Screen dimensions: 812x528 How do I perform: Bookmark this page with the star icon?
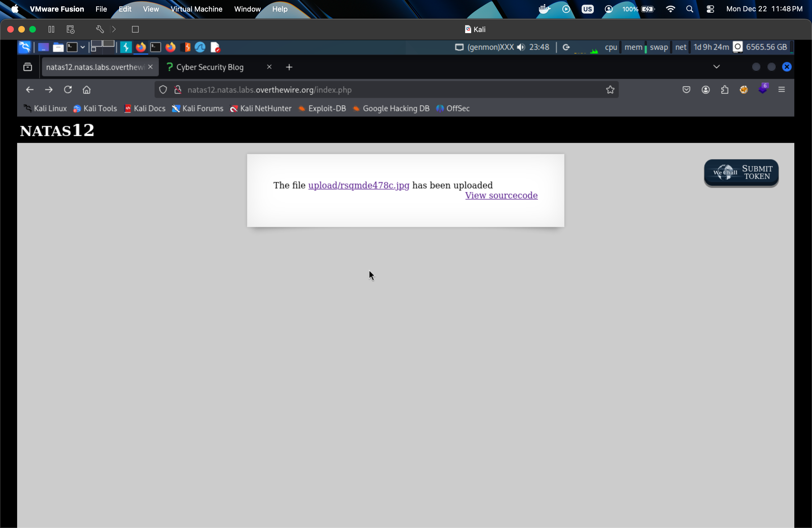610,90
